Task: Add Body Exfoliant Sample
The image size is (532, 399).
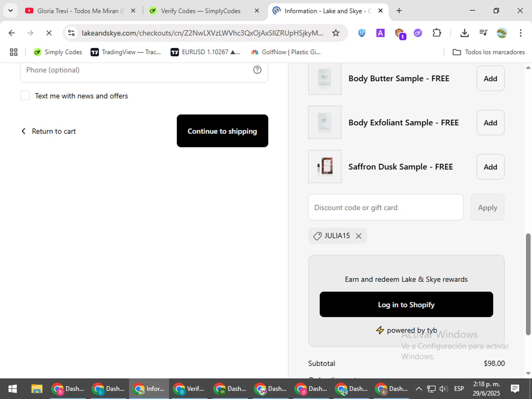Action: 490,123
